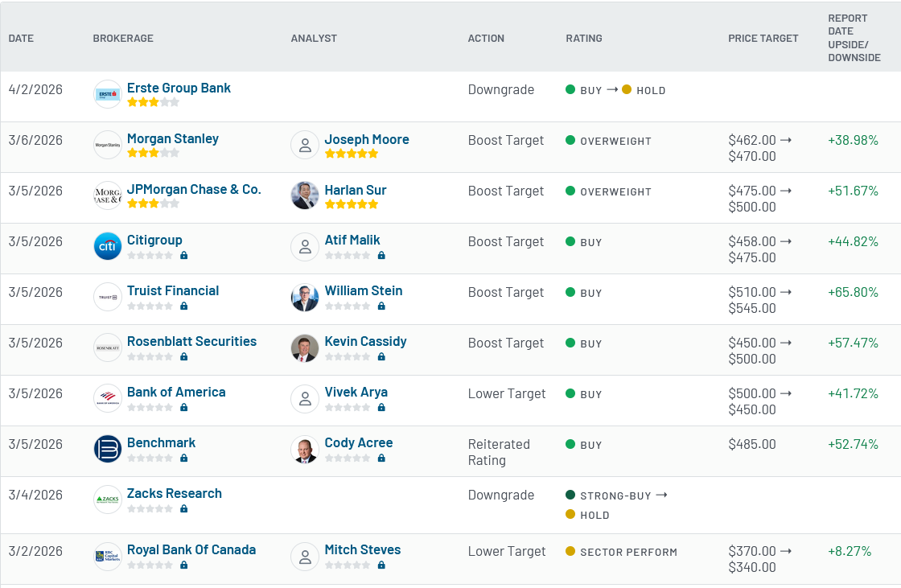The image size is (901, 588).
Task: Click the lock icon under Vivek Arya
Action: coord(381,407)
